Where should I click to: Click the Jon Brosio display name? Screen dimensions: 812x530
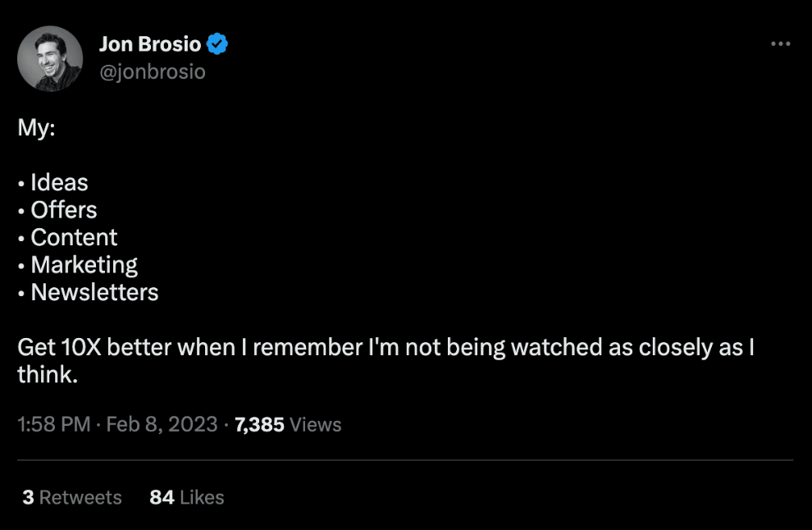point(149,44)
